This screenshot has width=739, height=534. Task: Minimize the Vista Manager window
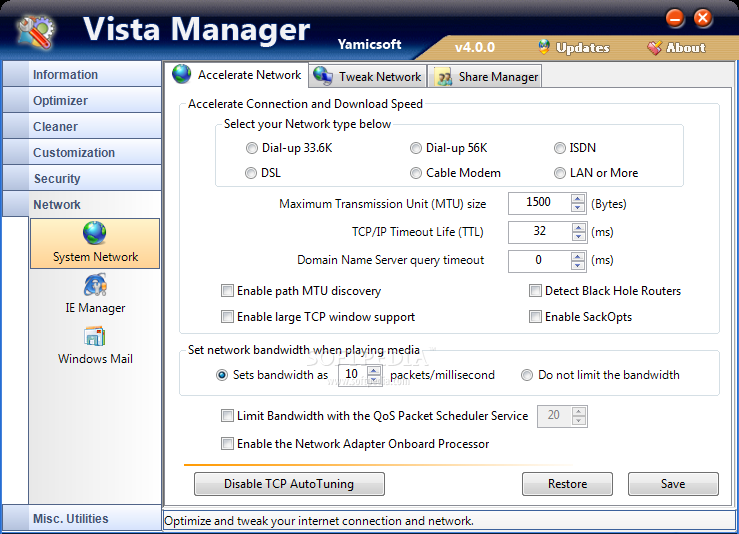tap(675, 18)
